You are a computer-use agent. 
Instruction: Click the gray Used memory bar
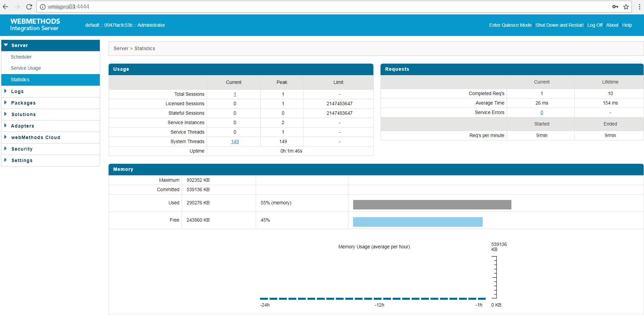[432, 204]
